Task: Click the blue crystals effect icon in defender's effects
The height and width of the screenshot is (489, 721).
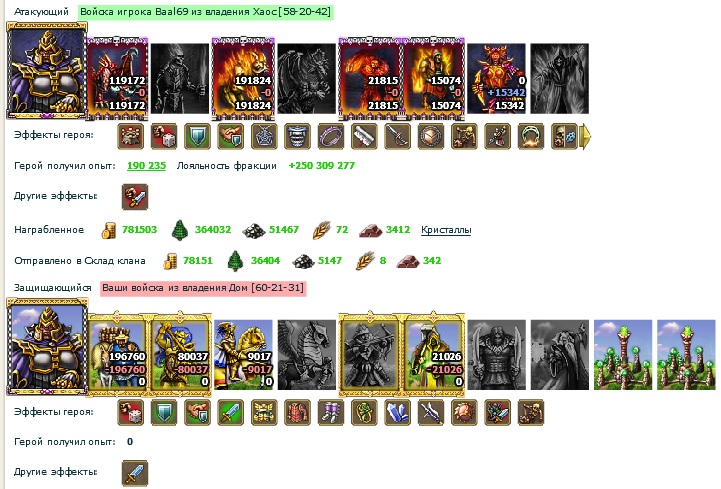Action: pyautogui.click(x=397, y=412)
